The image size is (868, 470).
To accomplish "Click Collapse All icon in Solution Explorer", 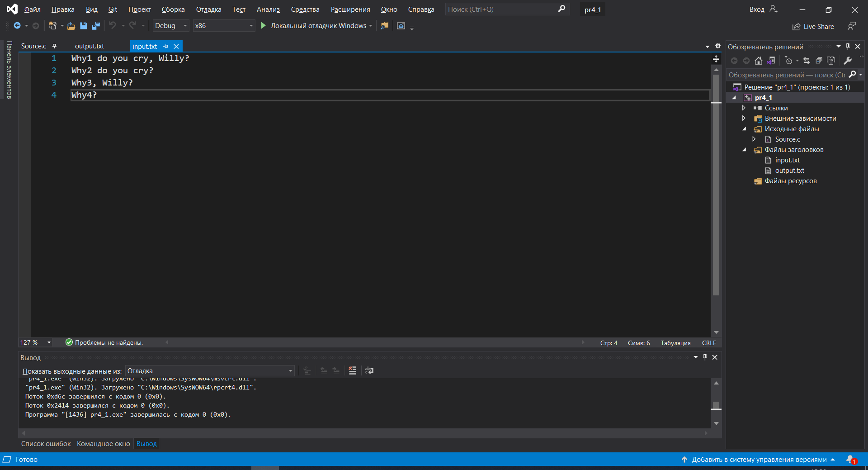I will pyautogui.click(x=819, y=61).
